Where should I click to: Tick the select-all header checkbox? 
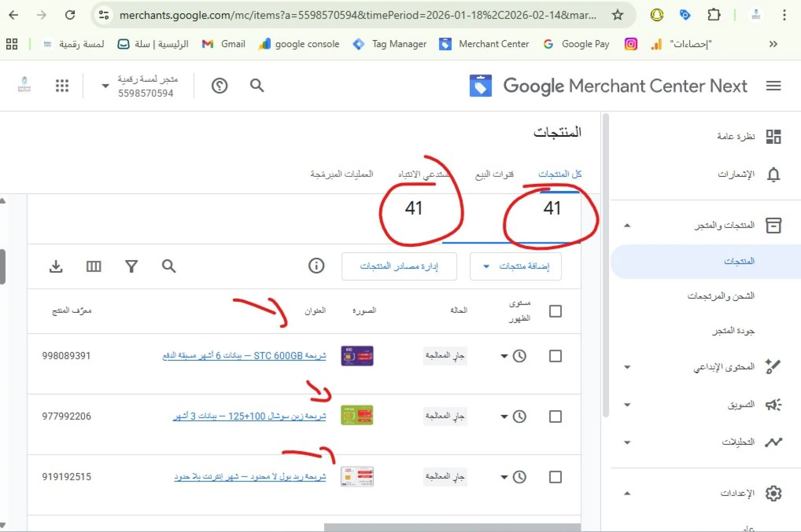click(x=555, y=311)
